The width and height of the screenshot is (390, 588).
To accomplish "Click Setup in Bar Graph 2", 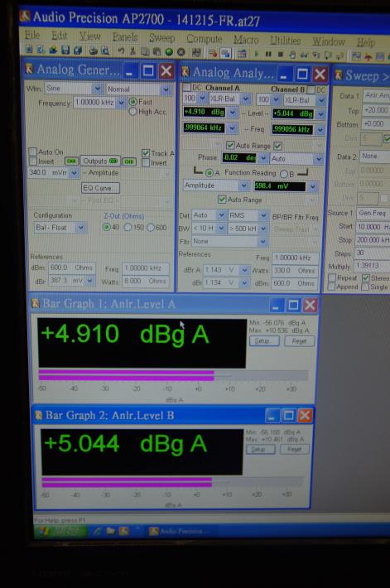I will point(260,449).
